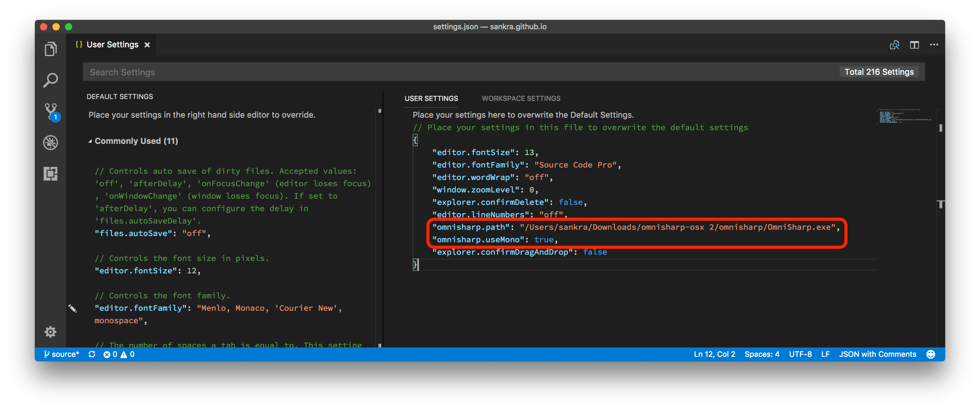Click the DEFAULT SETTINGS heading
Viewport: 980px width, 411px height.
120,97
